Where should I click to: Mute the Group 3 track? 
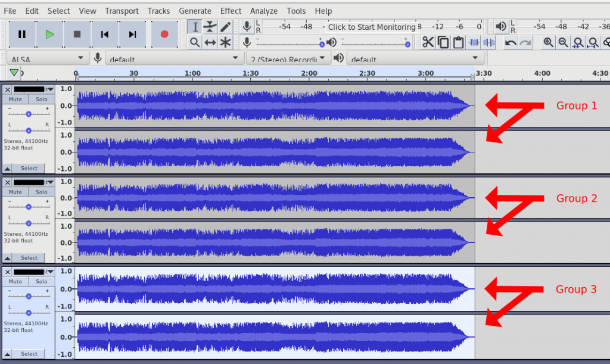click(x=15, y=281)
